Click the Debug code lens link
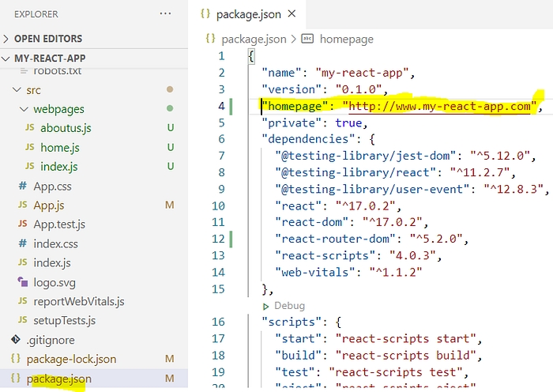This screenshot has height=392, width=553. point(289,305)
